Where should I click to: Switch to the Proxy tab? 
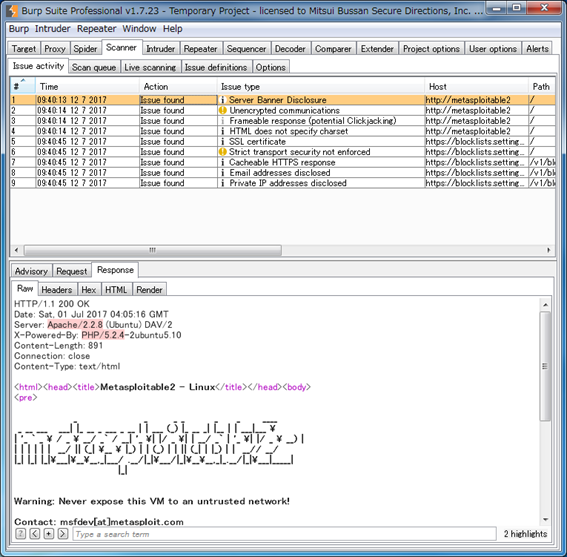[55, 48]
